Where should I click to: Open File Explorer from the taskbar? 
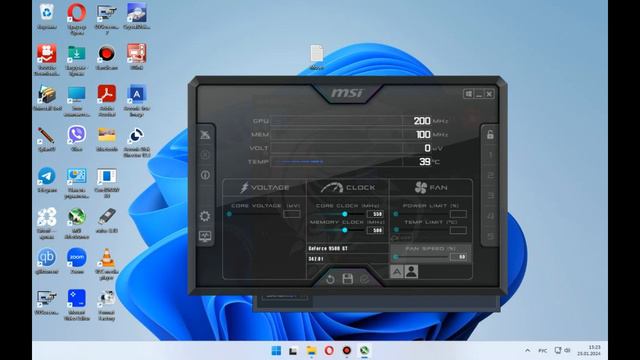311,351
